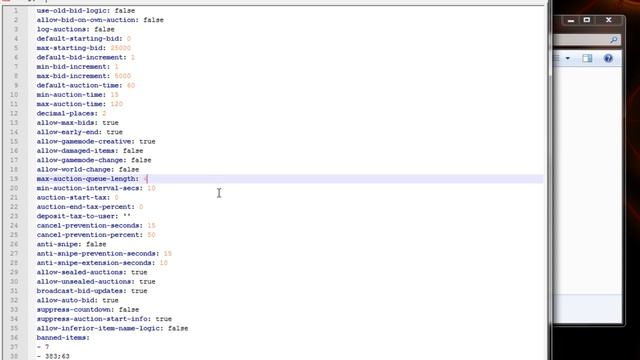This screenshot has width=640, height=360.
Task: Click the line "max-auction-time"
Action: 80,104
